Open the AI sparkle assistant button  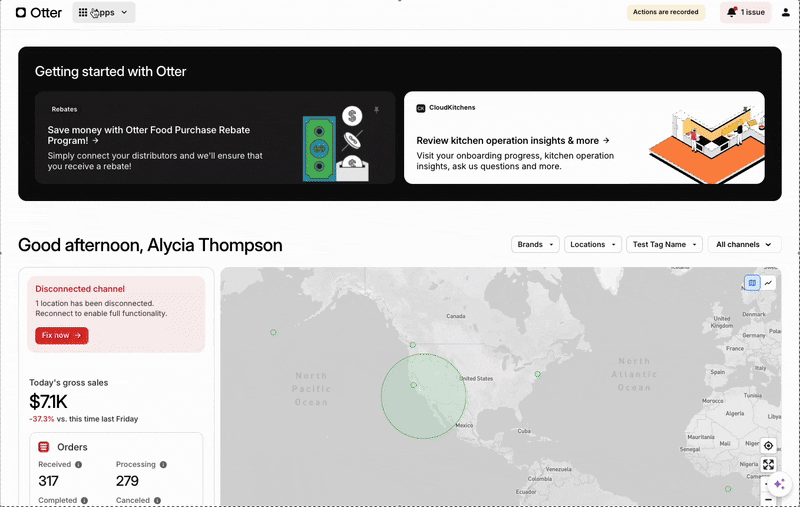(779, 484)
